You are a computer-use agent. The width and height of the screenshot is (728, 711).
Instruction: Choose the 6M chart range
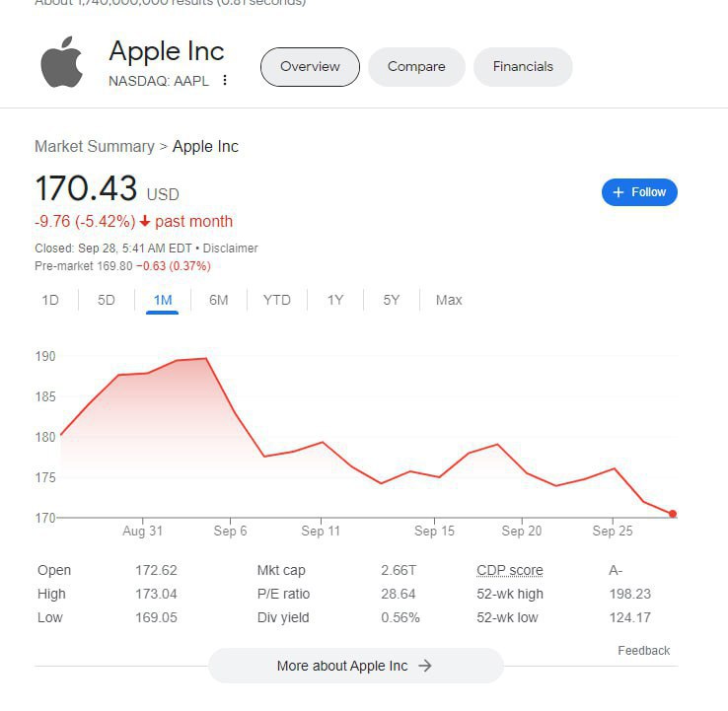point(219,300)
